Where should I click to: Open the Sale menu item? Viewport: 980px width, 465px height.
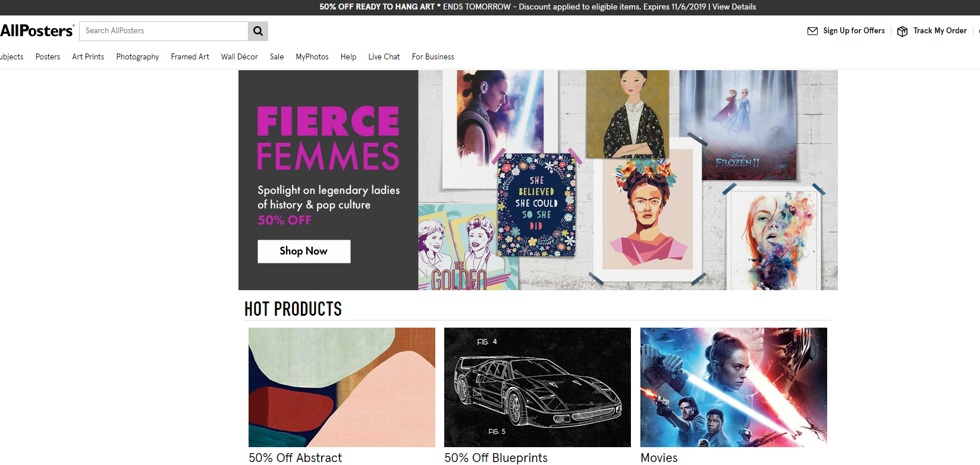[x=277, y=57]
